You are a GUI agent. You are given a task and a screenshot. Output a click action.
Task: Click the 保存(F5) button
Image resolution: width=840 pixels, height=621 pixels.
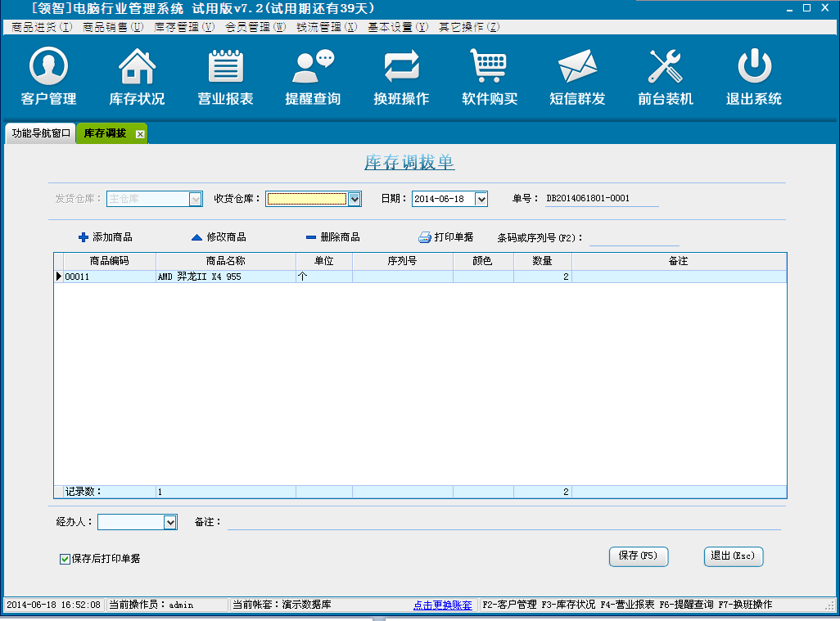point(639,556)
